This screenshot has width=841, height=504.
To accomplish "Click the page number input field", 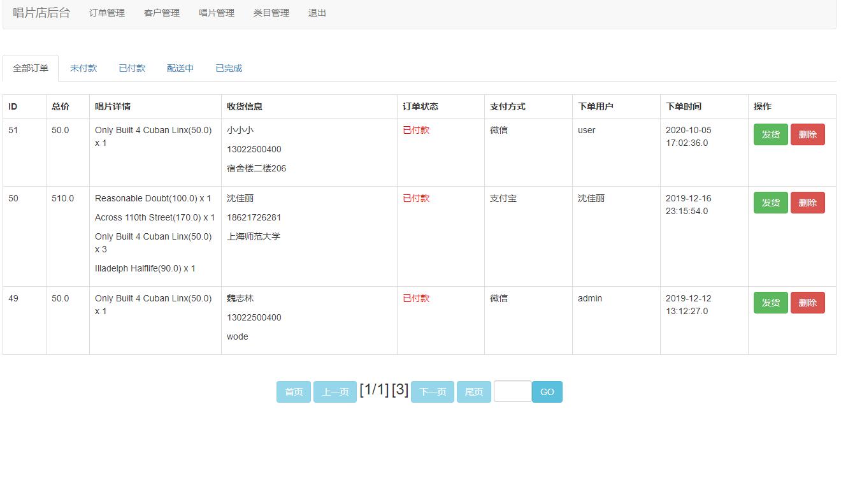I will [x=512, y=391].
